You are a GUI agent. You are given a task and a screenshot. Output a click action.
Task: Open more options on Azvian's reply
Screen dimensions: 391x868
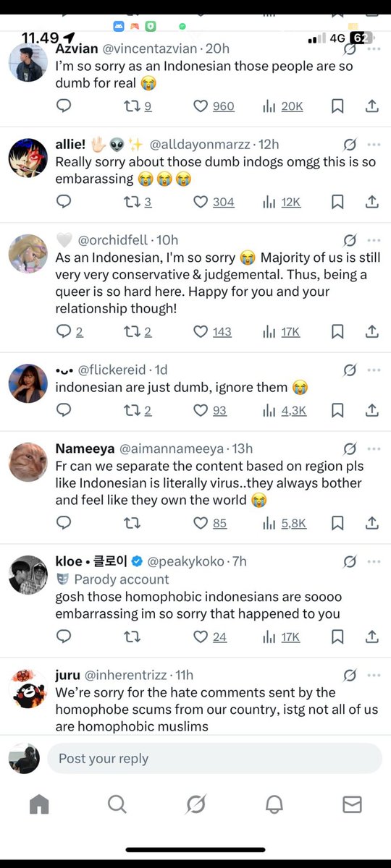[374, 48]
